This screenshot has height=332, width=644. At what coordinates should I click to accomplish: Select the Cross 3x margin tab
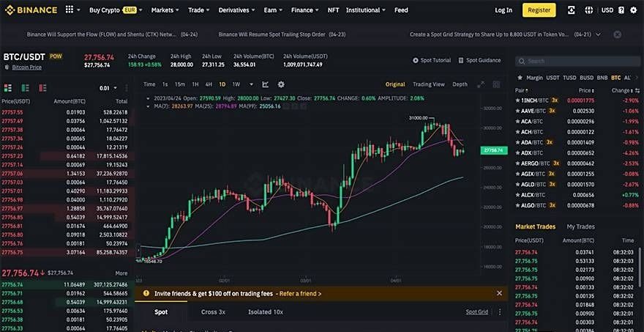[213, 311]
